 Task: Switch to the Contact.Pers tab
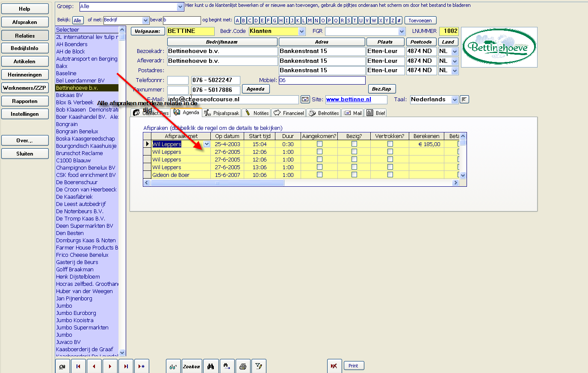pyautogui.click(x=151, y=113)
